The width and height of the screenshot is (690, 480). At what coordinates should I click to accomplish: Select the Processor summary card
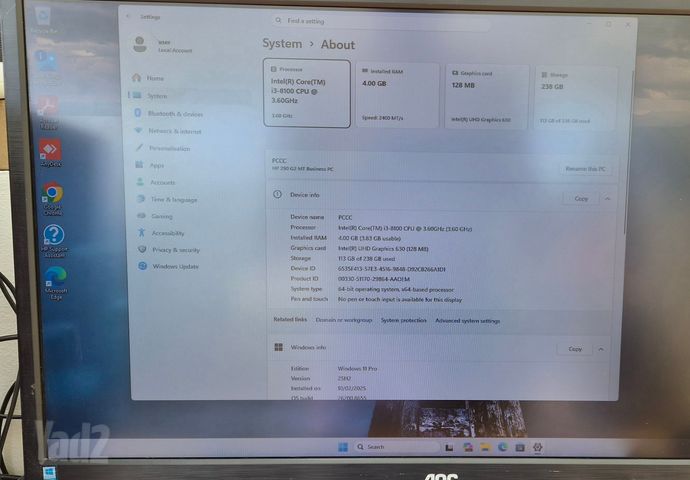point(307,93)
